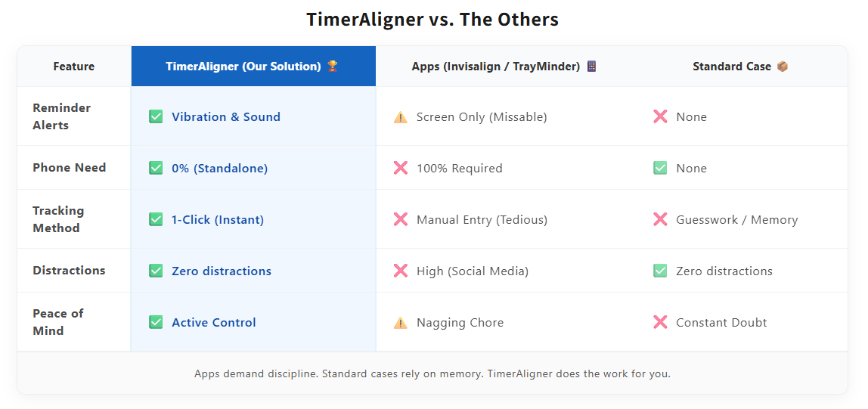
Task: Click the Reminder Alerts row label
Action: click(x=61, y=116)
